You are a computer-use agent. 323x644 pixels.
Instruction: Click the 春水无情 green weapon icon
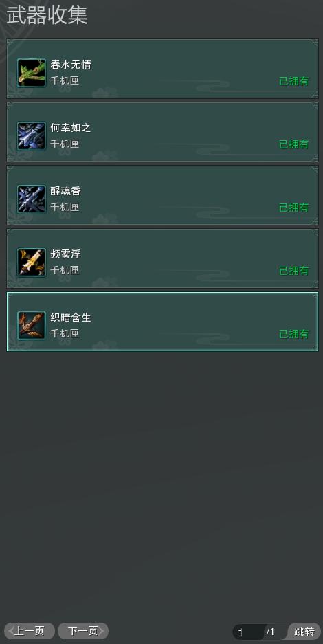[32, 73]
